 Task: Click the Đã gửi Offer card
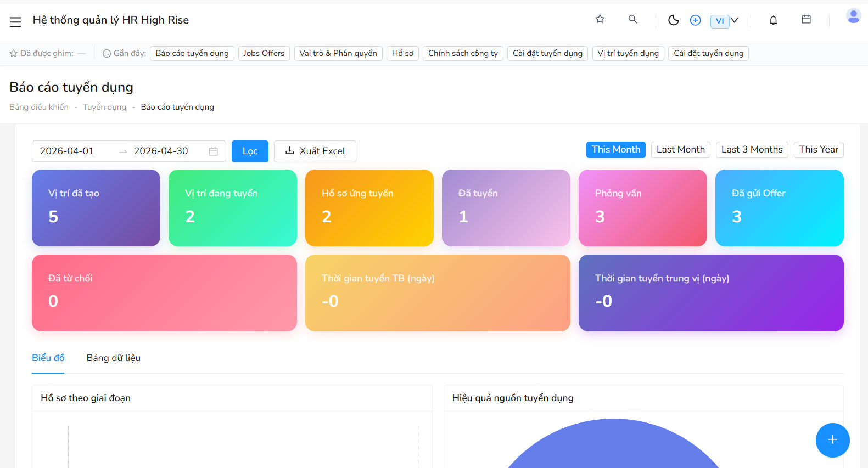point(780,208)
